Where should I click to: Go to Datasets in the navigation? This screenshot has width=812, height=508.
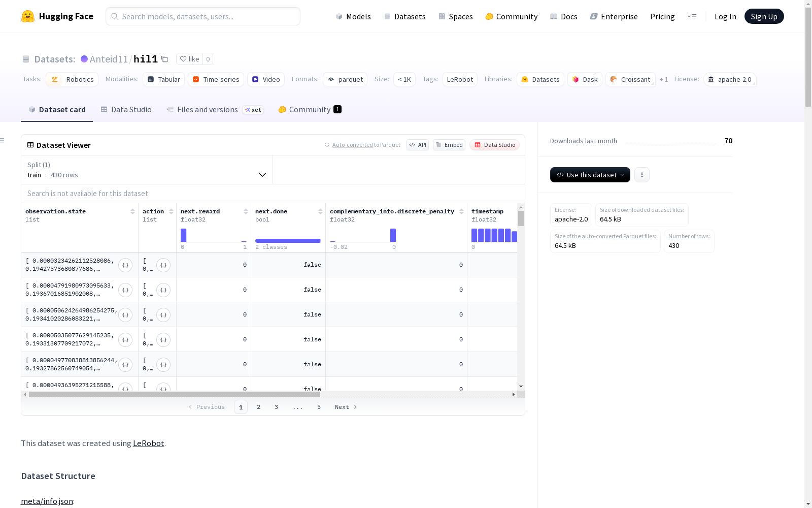coord(404,16)
